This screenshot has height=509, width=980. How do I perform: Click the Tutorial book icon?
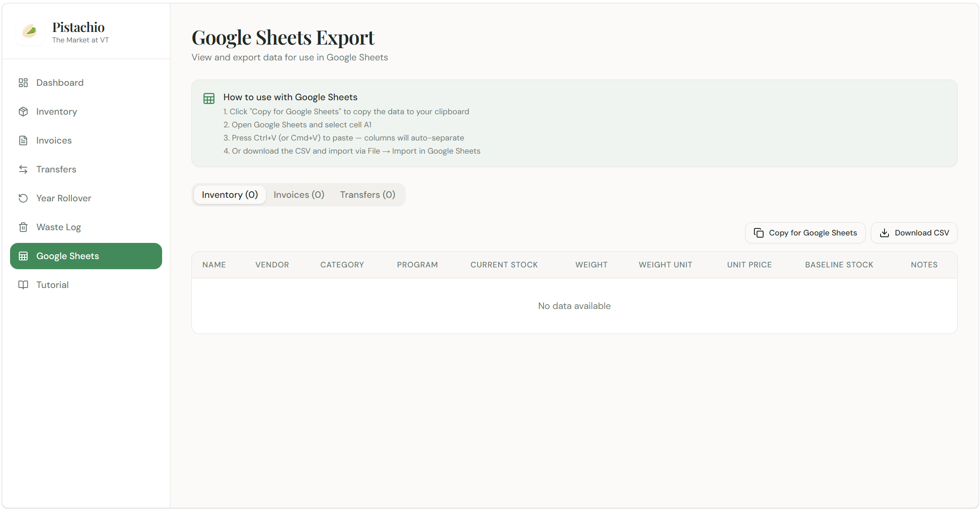[23, 285]
